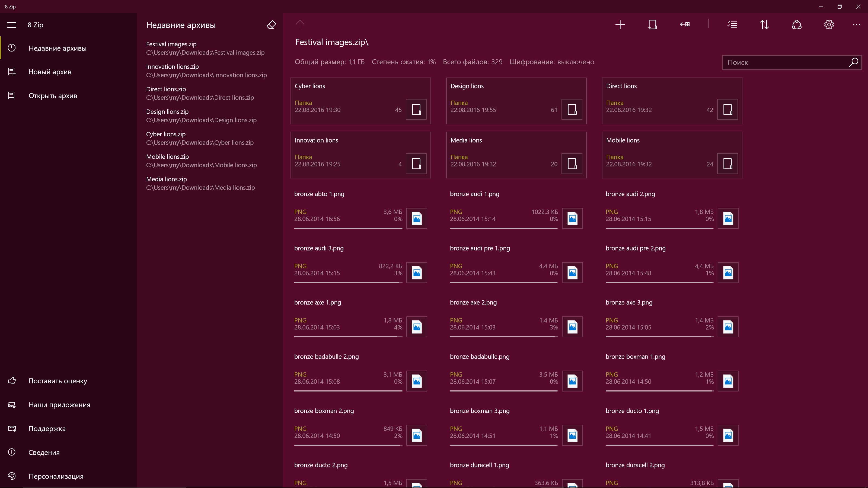Image resolution: width=868 pixels, height=488 pixels.
Task: Open the Media lions folder tile
Action: tap(516, 155)
